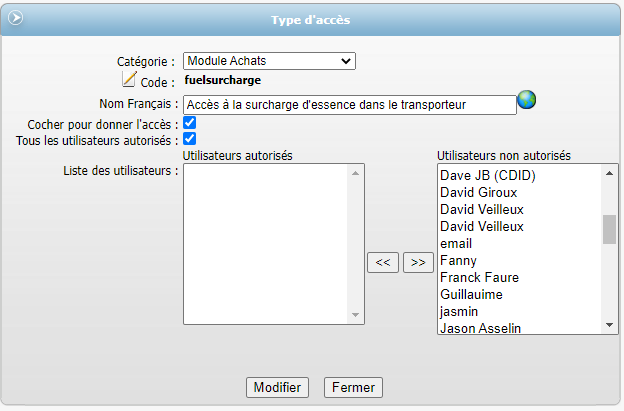Uncheck "Cocher pour donner l'accès" checkbox

click(x=190, y=123)
